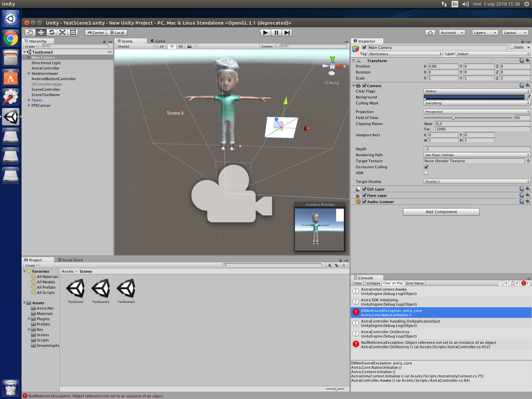Open Culling Mask dropdown

point(477,103)
